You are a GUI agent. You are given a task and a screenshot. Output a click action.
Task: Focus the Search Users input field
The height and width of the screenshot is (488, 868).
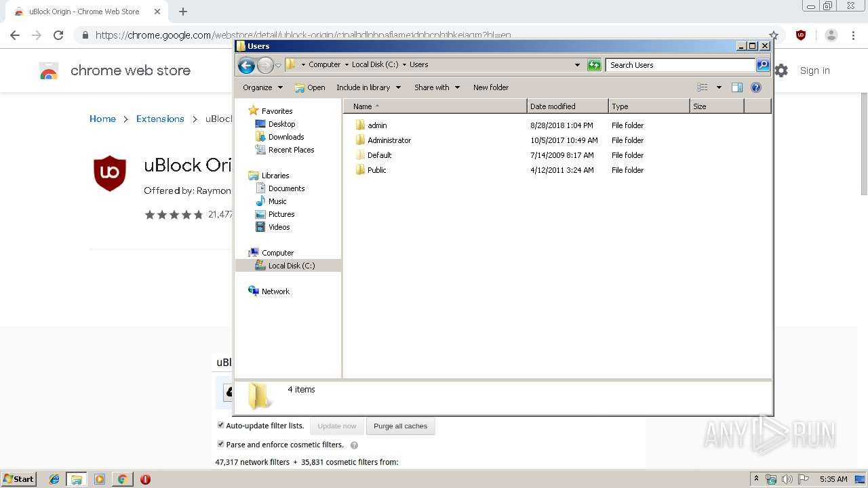pos(680,65)
